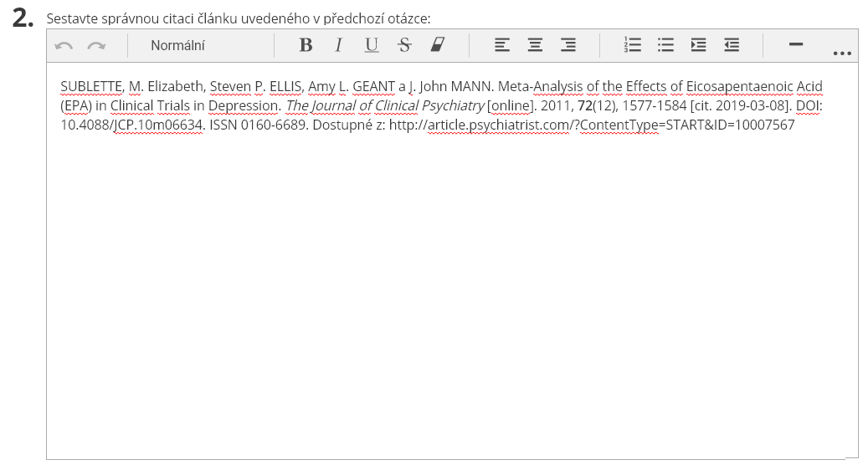
Task: Center align the text
Action: coord(535,46)
